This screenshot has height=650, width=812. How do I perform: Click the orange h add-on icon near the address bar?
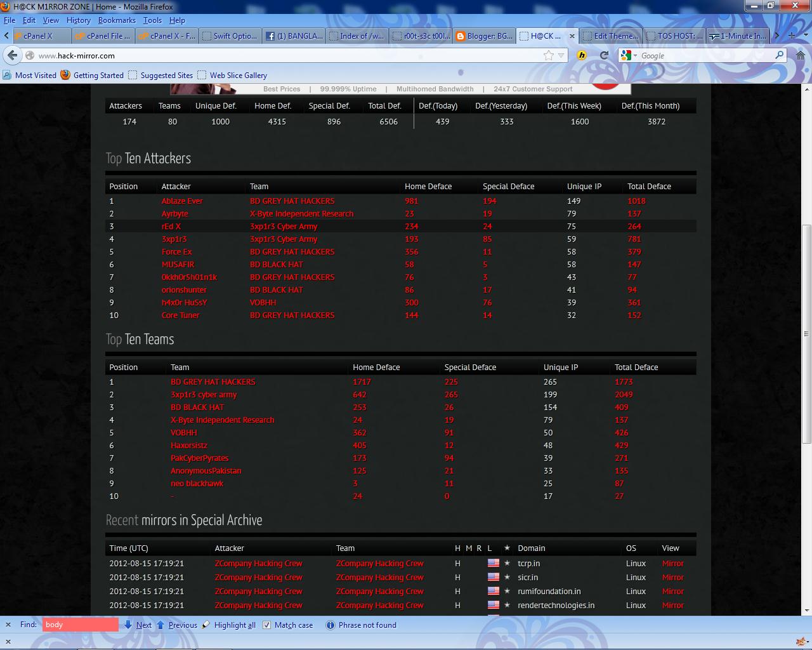(582, 55)
